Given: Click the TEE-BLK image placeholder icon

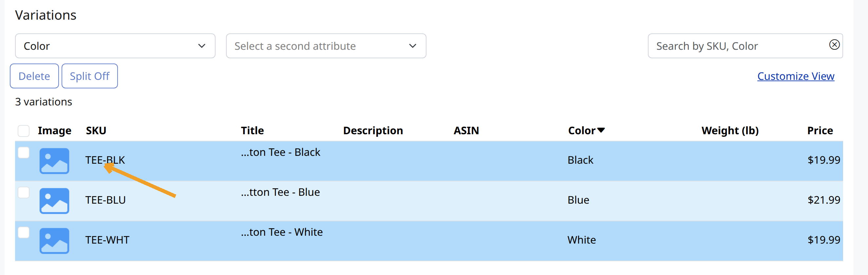Looking at the screenshot, I should click(54, 161).
